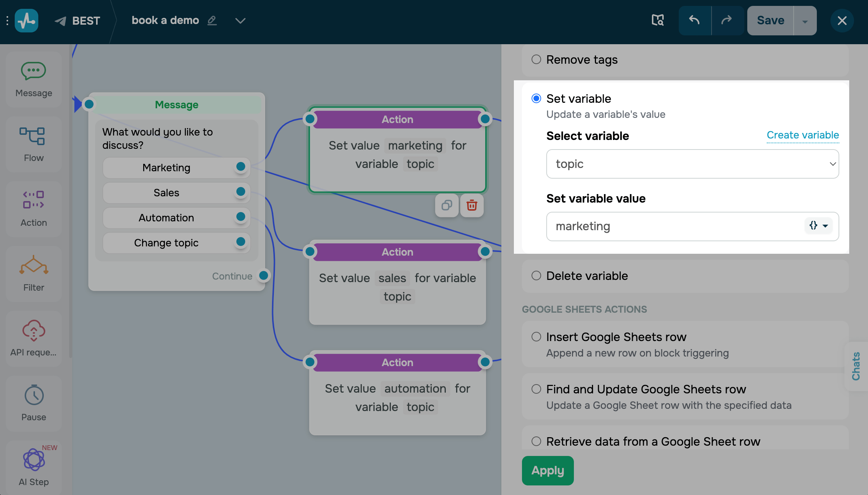Choose the Delete variable radio option
Screen dimensions: 868x495
tap(536, 275)
